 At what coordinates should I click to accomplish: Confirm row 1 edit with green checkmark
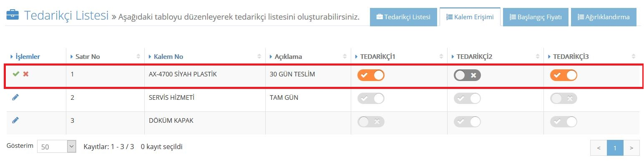[16, 74]
